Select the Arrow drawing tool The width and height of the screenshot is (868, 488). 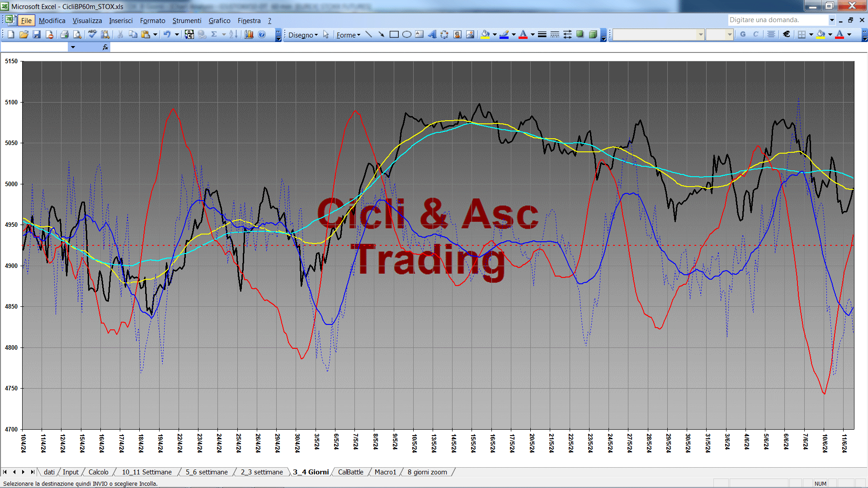pos(381,34)
